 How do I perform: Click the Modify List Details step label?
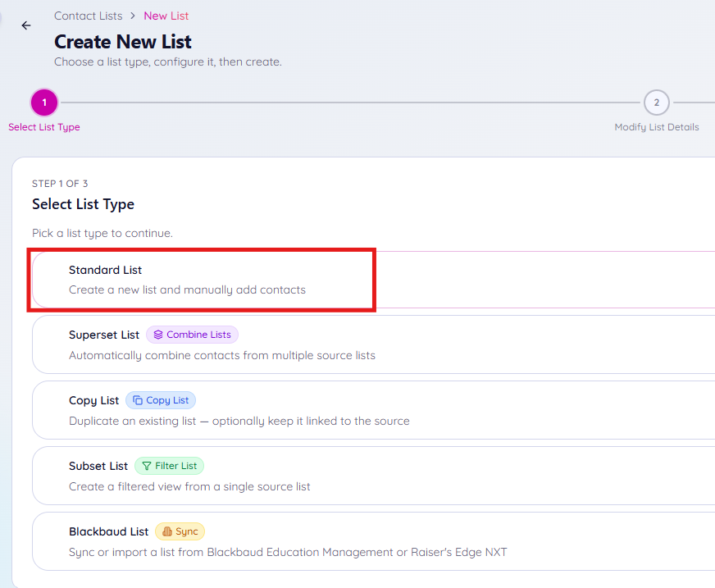[x=657, y=127]
